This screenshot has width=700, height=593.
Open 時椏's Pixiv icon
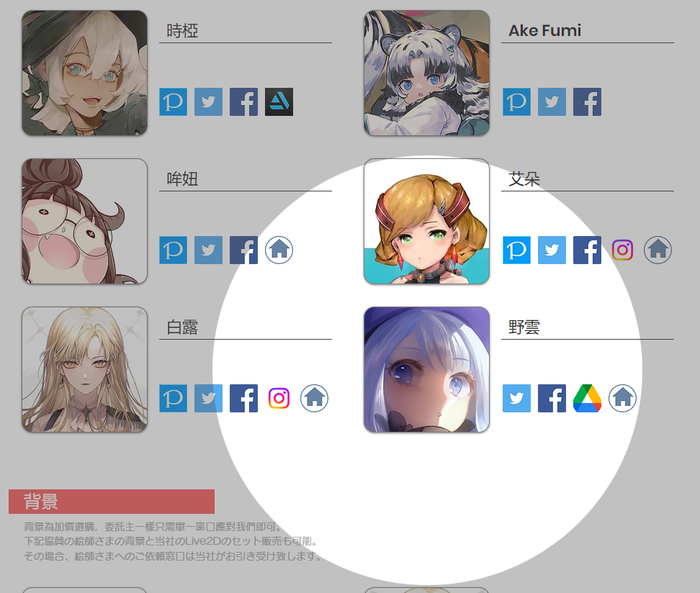(x=174, y=101)
